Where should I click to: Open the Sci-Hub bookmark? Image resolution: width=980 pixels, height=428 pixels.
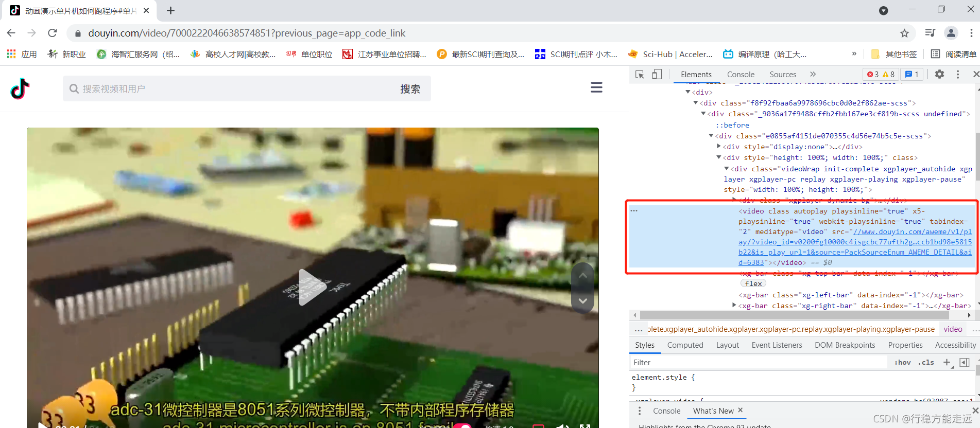pyautogui.click(x=670, y=54)
